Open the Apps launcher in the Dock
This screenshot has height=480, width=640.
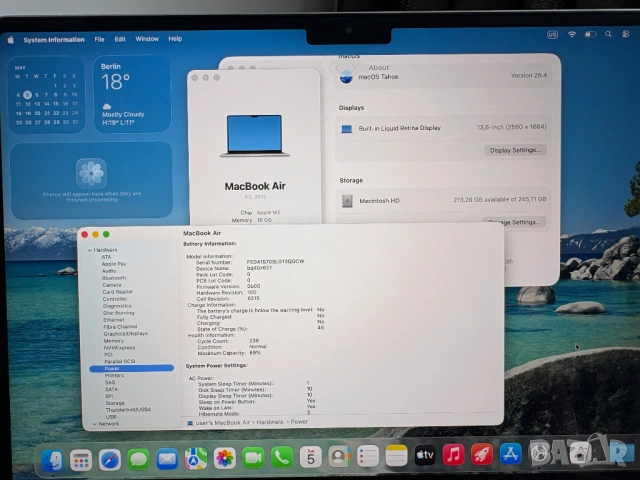[81, 460]
